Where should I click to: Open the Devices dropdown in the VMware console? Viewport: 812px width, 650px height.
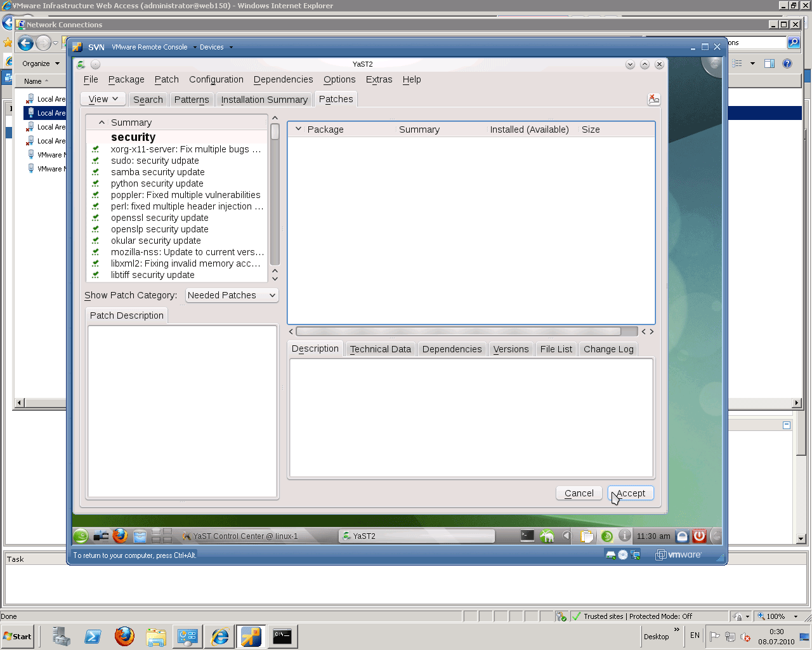pyautogui.click(x=216, y=47)
